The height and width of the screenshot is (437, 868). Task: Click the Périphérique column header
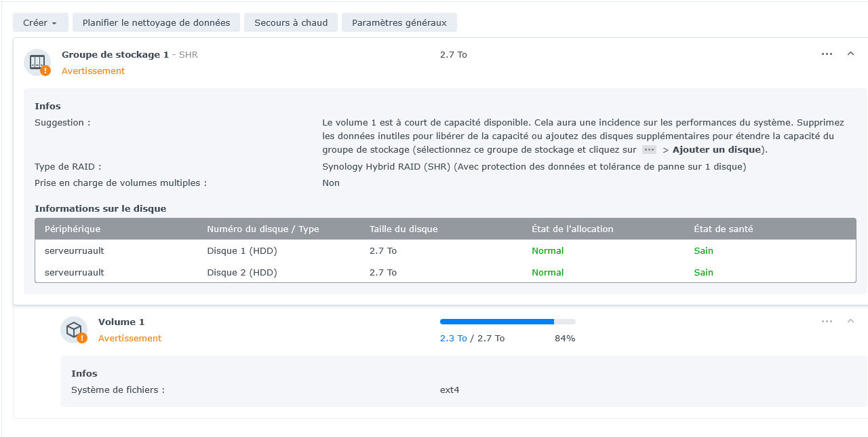coord(73,229)
